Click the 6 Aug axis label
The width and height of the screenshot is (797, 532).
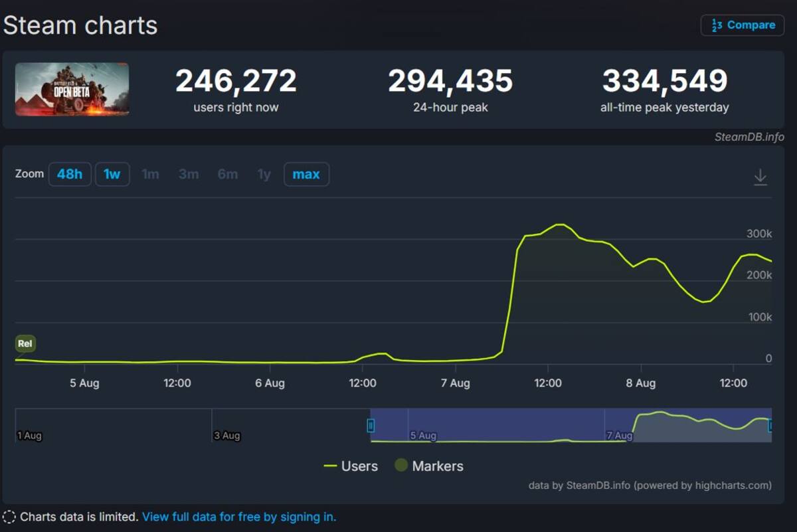coord(270,383)
